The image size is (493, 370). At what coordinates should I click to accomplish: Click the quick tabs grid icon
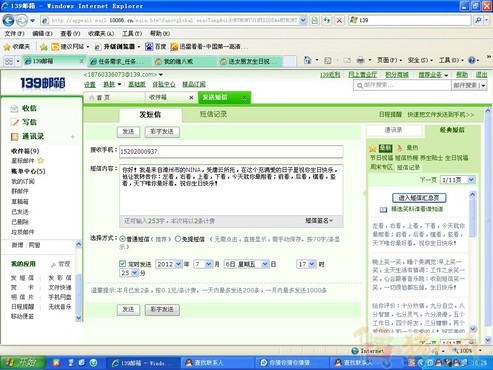click(x=9, y=61)
